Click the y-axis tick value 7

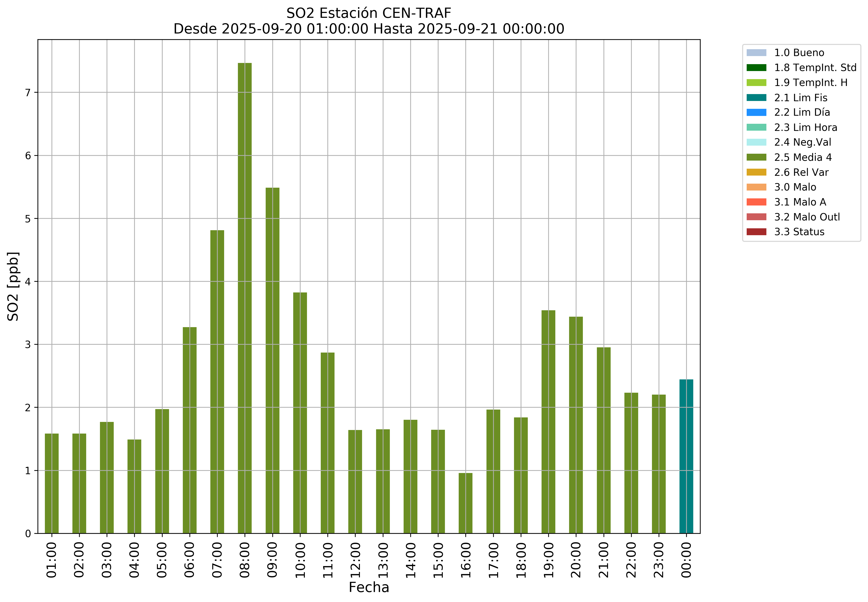click(x=28, y=93)
